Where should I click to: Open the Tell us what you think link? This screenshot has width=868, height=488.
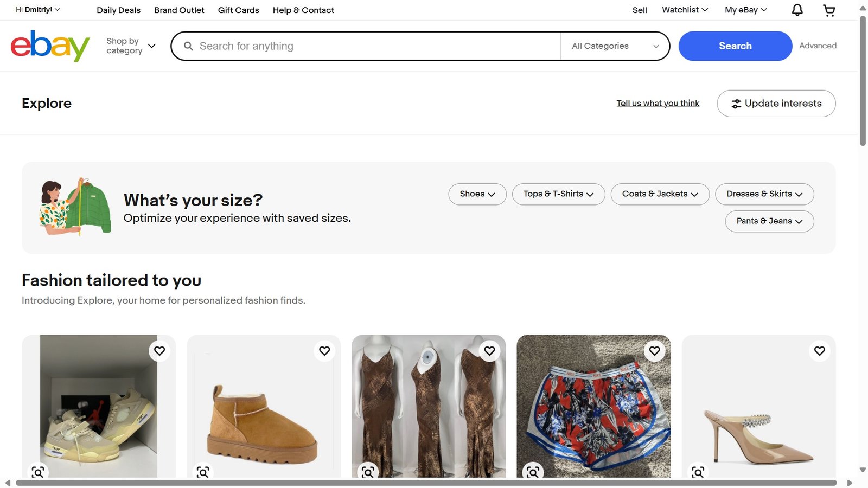tap(658, 104)
